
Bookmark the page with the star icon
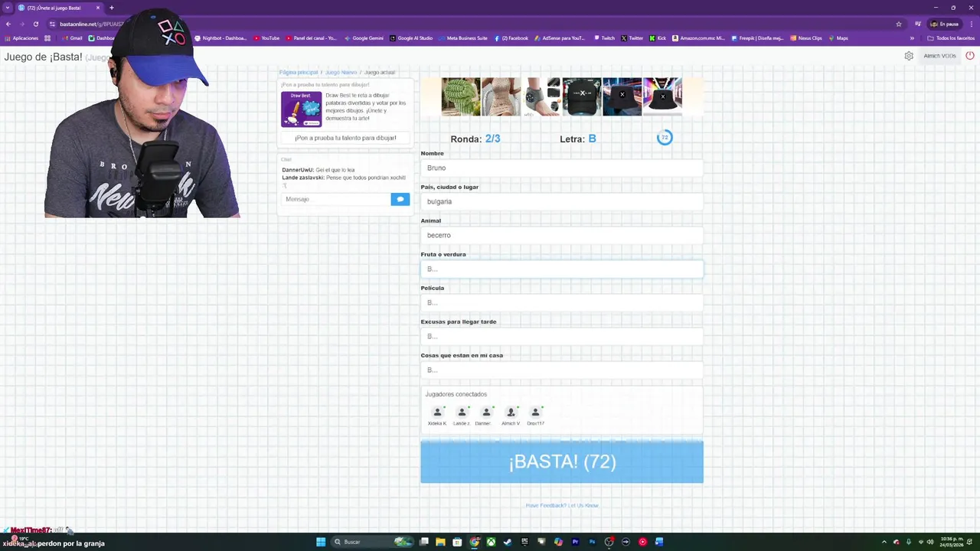pos(899,24)
